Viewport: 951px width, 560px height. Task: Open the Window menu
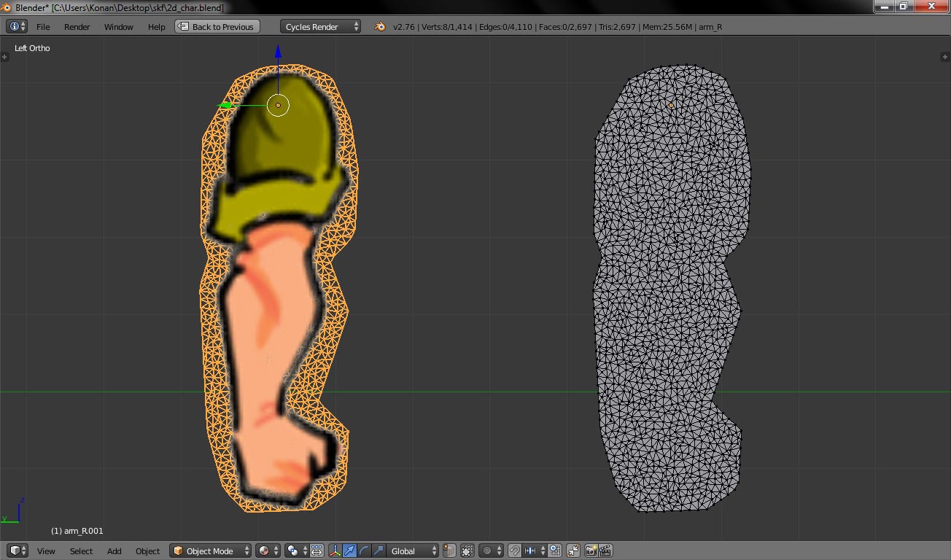tap(118, 26)
